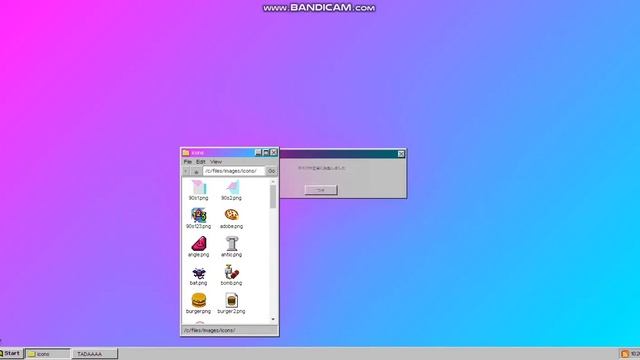Image resolution: width=640 pixels, height=360 pixels.
Task: Click the folder icon in the window title bar
Action: pos(186,153)
